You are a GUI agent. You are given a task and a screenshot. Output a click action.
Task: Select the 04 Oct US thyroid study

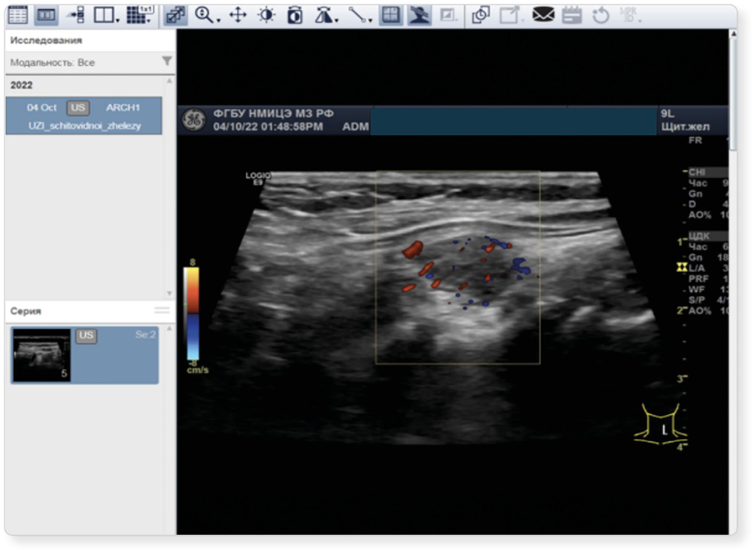[84, 116]
